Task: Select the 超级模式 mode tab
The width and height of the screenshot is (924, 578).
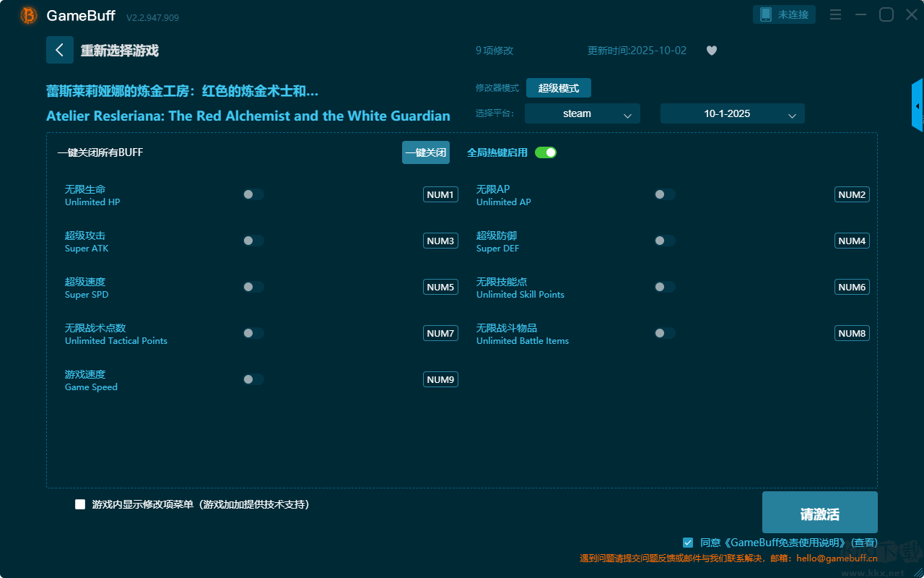Action: [x=558, y=88]
